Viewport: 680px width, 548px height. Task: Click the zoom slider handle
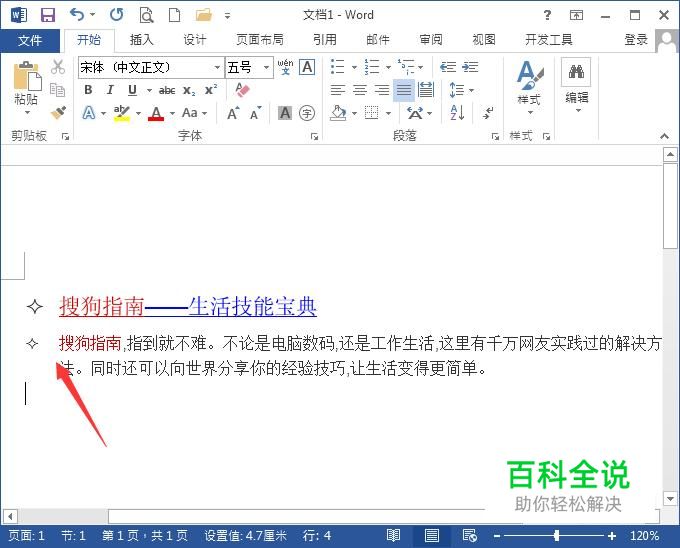pos(556,536)
